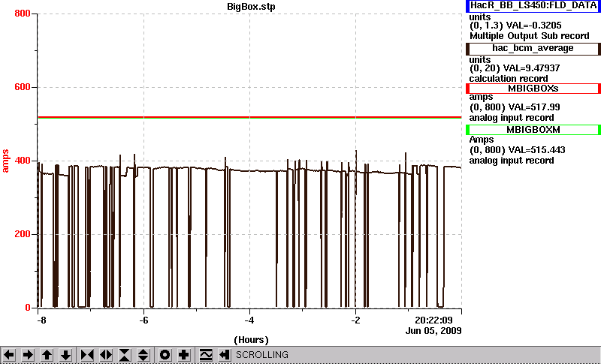The height and width of the screenshot is (364, 601).
Task: Click the VAL=517.99 reading under MBIGBOXs
Action: coord(533,107)
